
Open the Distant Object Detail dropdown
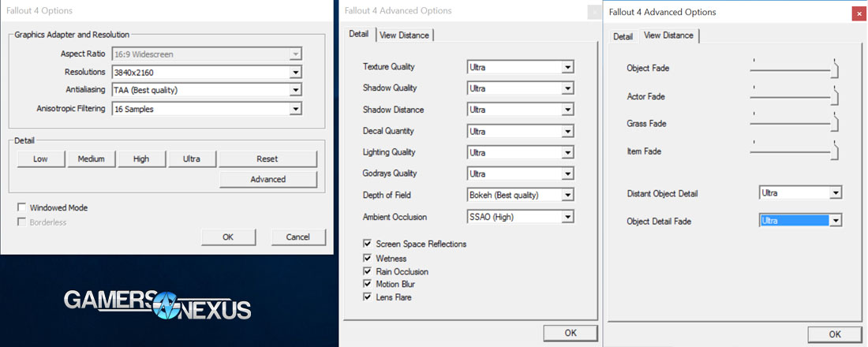click(x=800, y=193)
